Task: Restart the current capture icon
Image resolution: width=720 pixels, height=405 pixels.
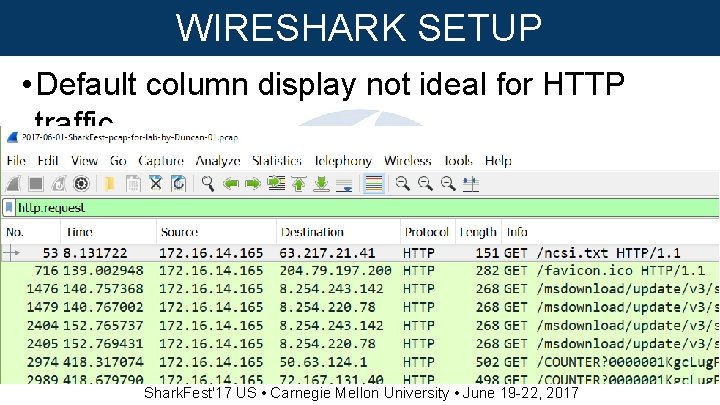Action: [x=58, y=184]
